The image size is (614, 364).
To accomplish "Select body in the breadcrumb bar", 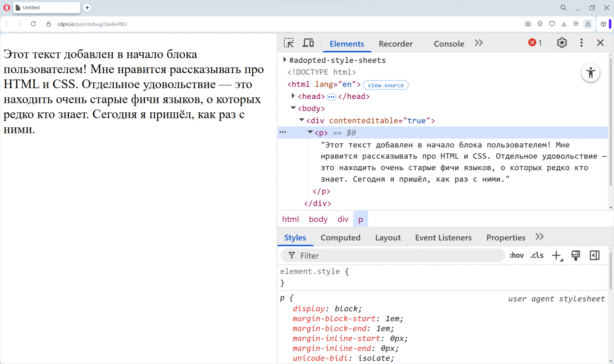I will (x=318, y=219).
